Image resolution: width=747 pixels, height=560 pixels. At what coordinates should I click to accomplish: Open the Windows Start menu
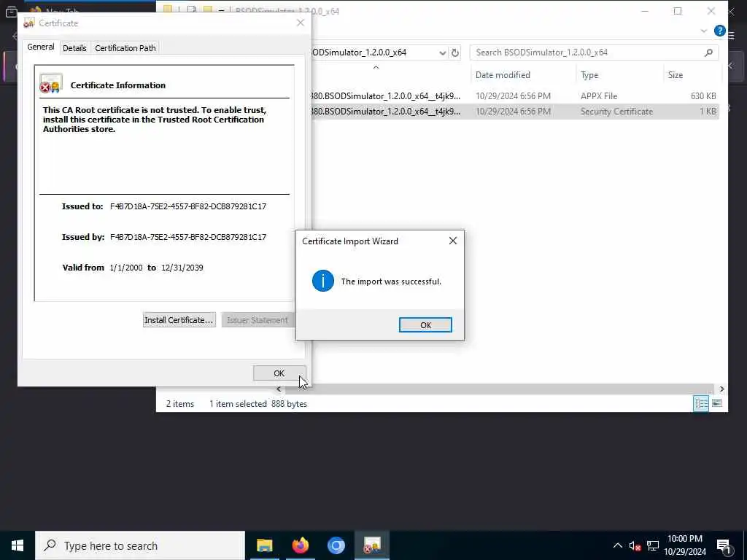tap(18, 545)
